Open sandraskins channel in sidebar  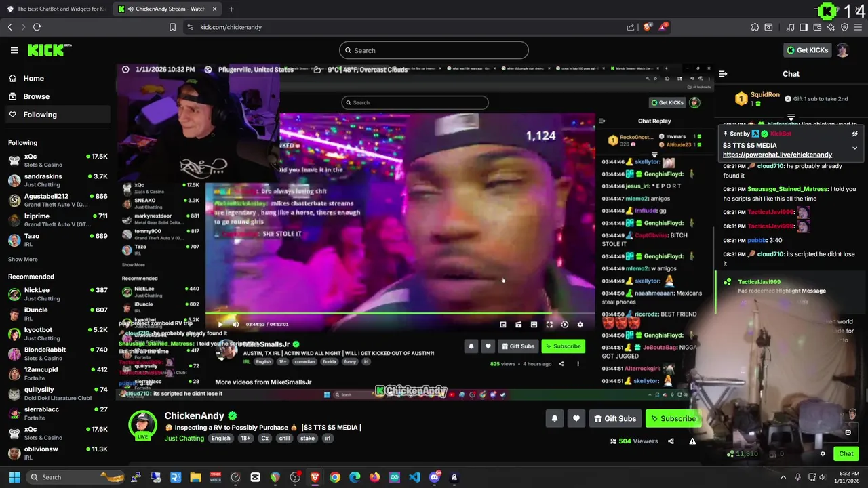58,180
